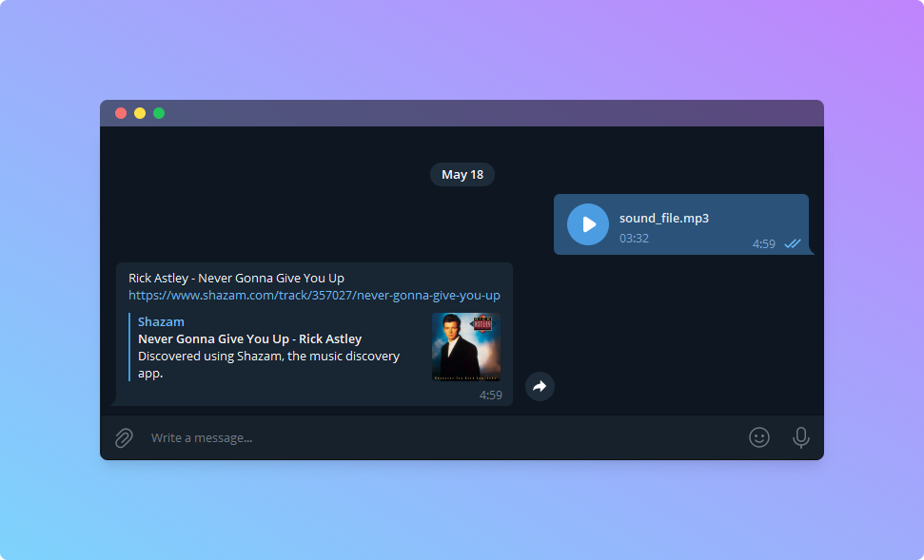Viewport: 924px width, 560px height.
Task: Click the forward arrow share button
Action: click(540, 386)
